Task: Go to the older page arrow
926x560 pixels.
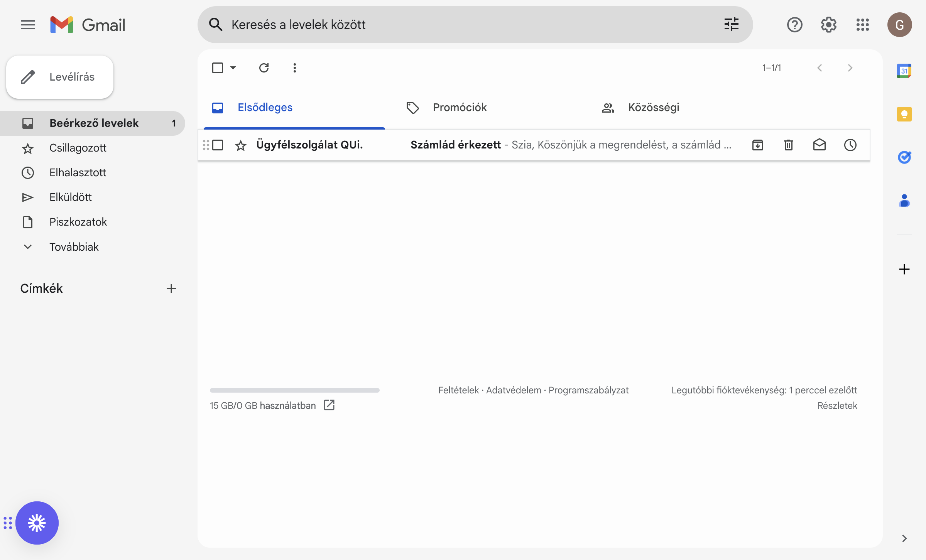Action: [x=850, y=68]
